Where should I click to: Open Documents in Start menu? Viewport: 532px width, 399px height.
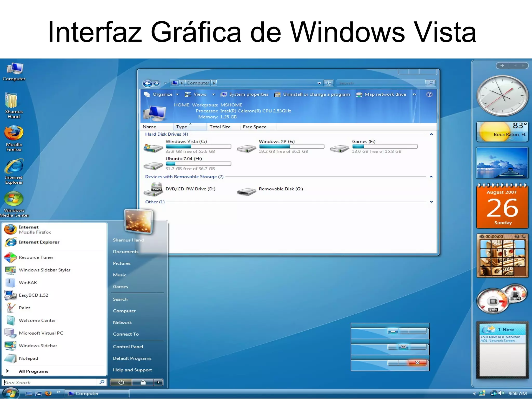pyautogui.click(x=125, y=252)
